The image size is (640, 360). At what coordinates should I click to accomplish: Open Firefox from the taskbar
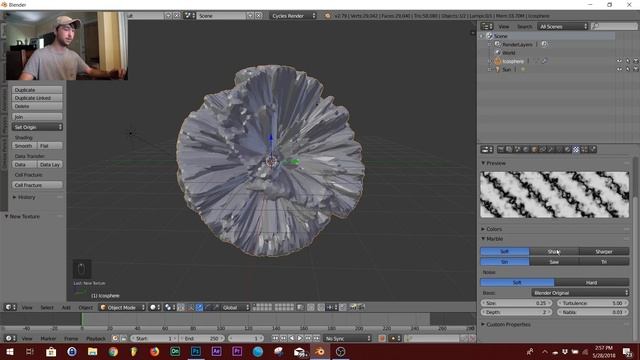[154, 351]
